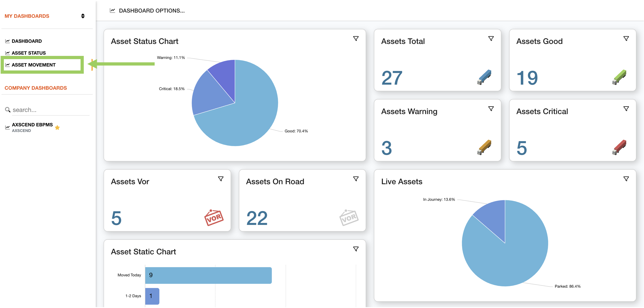
Task: Open filter on Assets Total card
Action: coord(491,39)
